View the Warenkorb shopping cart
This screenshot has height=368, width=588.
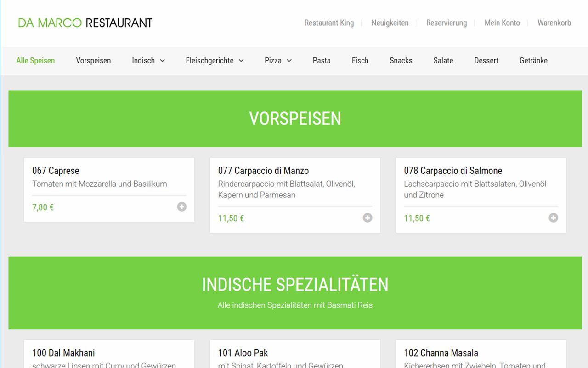554,23
